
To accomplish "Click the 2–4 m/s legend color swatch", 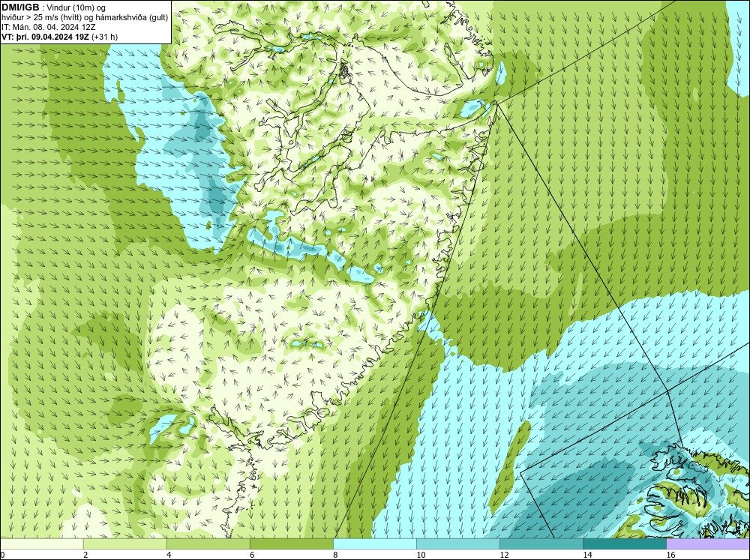I will click(x=124, y=544).
